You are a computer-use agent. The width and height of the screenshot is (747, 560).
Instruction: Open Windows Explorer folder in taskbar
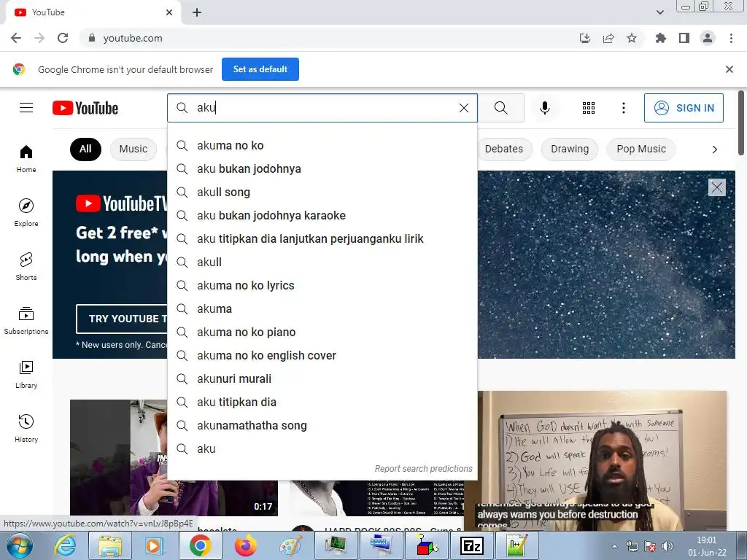110,545
